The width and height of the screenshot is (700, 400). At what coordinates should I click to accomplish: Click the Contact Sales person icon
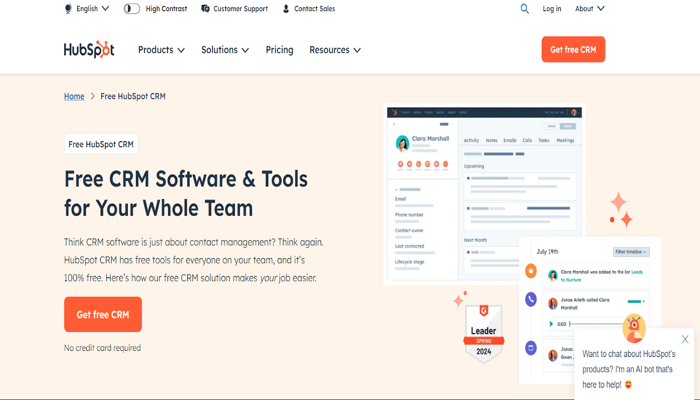point(286,8)
